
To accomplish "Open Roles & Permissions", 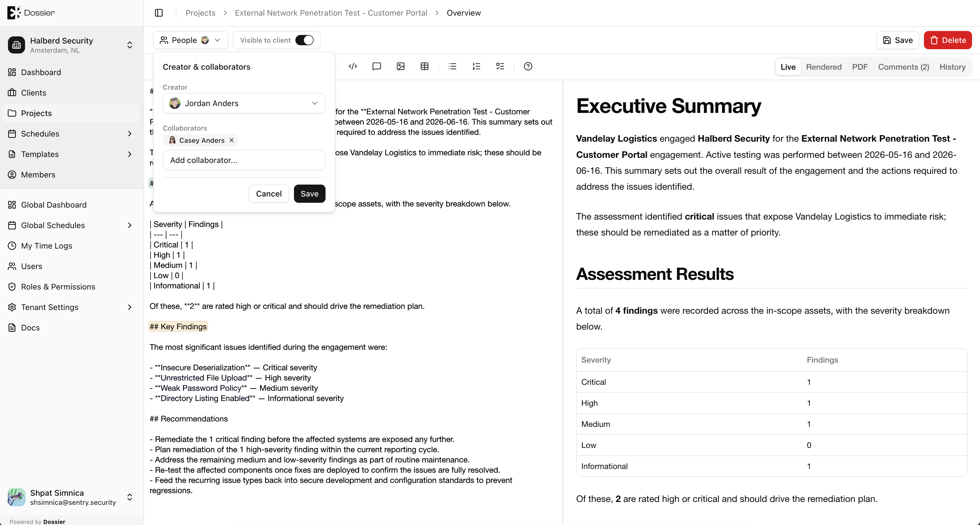I will click(x=71, y=287).
